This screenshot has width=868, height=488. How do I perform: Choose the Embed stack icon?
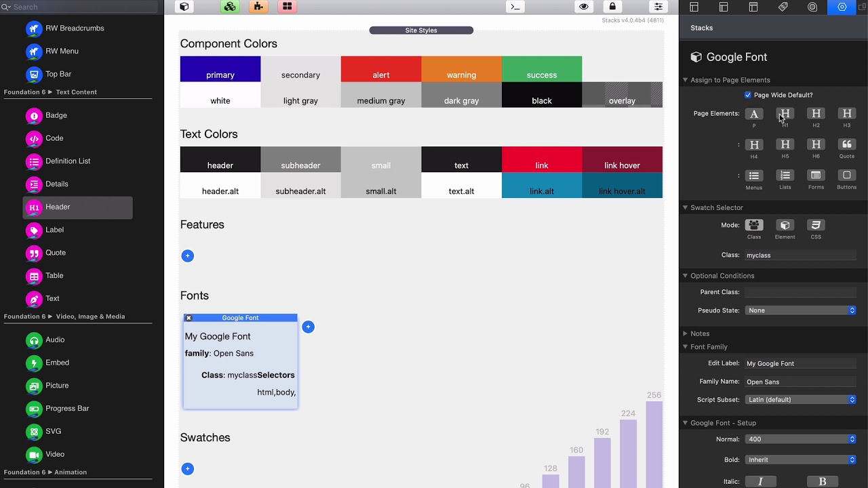tap(34, 363)
